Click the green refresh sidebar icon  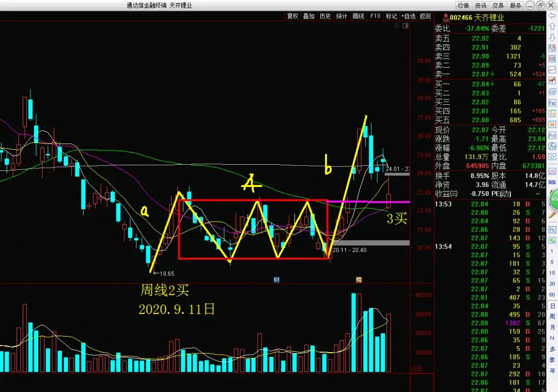click(552, 241)
